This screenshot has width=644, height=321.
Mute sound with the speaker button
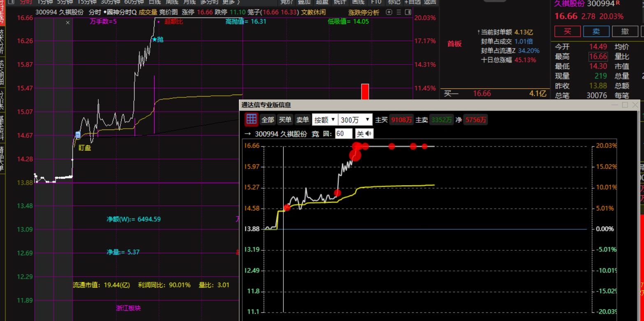pos(364,134)
